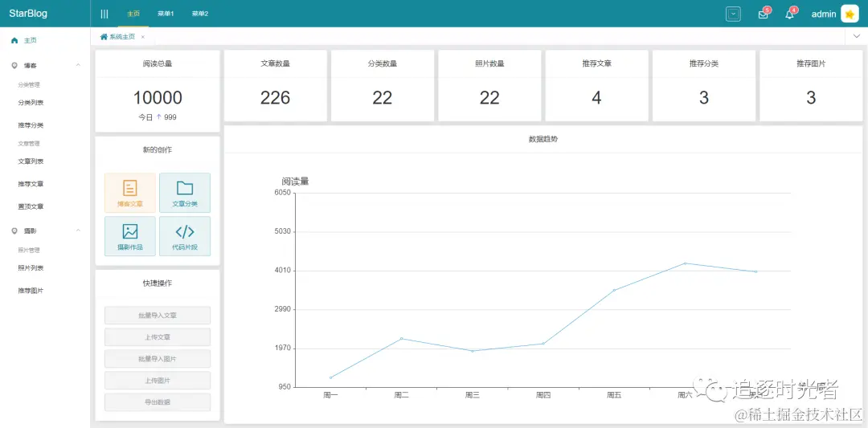Select 菜单2 in the top navigation
The width and height of the screenshot is (868, 428).
pyautogui.click(x=200, y=14)
